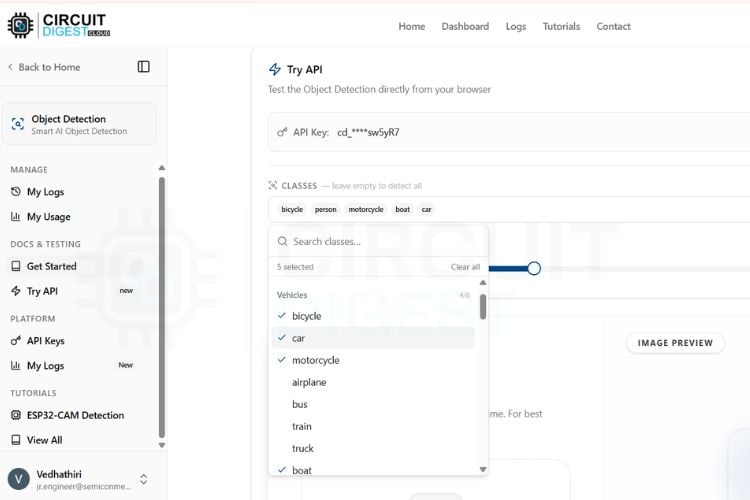Open the Tutorials menu item

(x=561, y=26)
